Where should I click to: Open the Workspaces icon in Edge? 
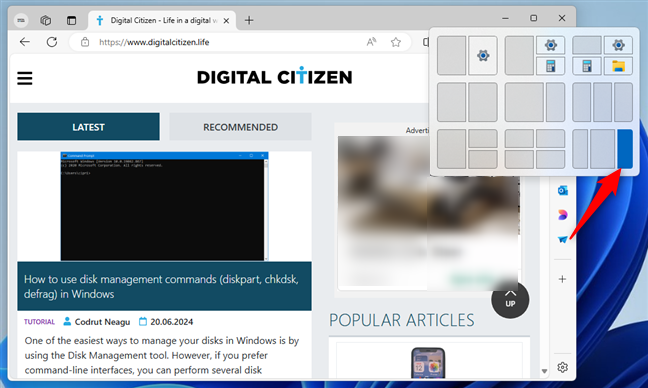click(46, 20)
